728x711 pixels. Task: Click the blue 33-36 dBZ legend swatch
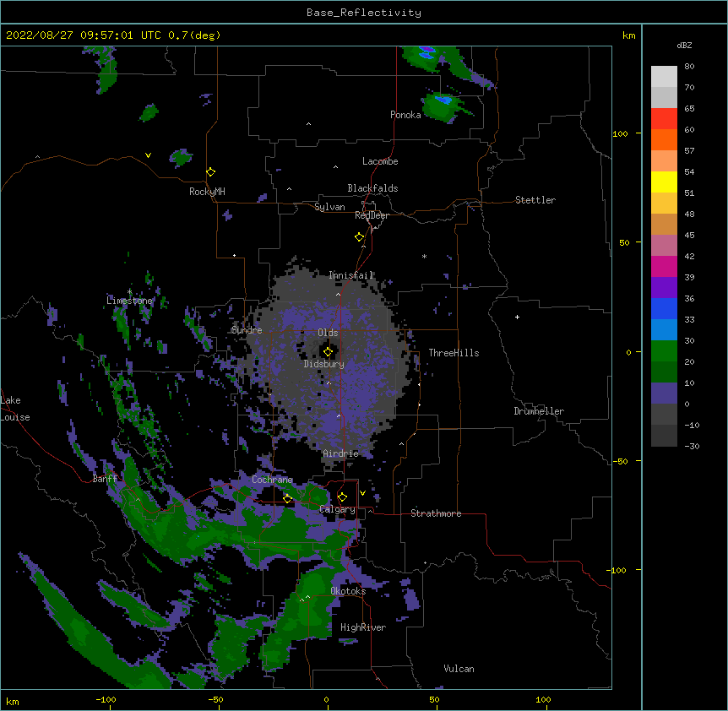[664, 309]
